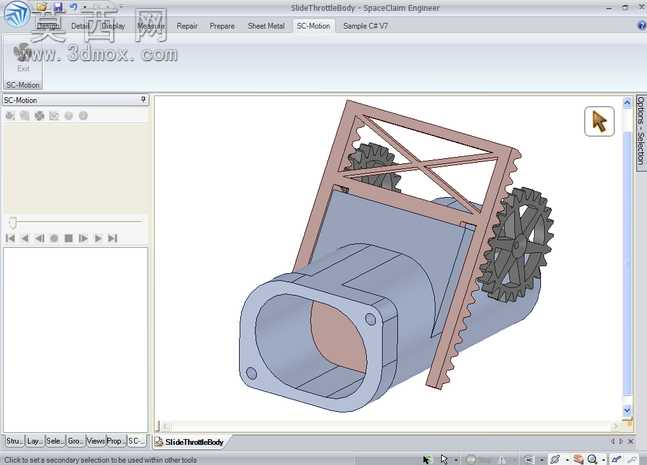Click the white selection arrow in status bar
The image size is (647, 465).
point(444,459)
